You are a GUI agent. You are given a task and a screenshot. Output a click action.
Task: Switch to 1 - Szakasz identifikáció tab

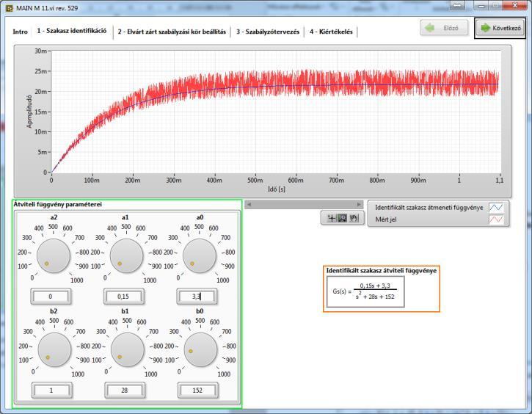(72, 31)
